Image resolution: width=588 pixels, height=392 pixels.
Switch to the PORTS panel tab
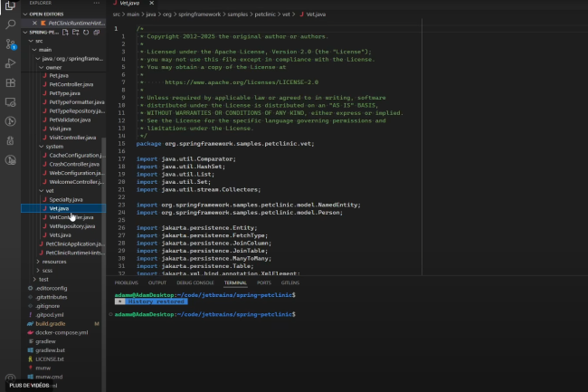tap(264, 282)
